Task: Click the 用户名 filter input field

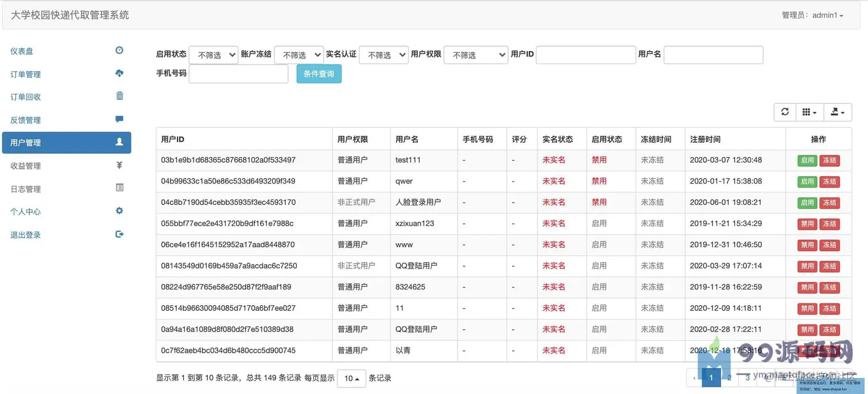Action: 713,55
